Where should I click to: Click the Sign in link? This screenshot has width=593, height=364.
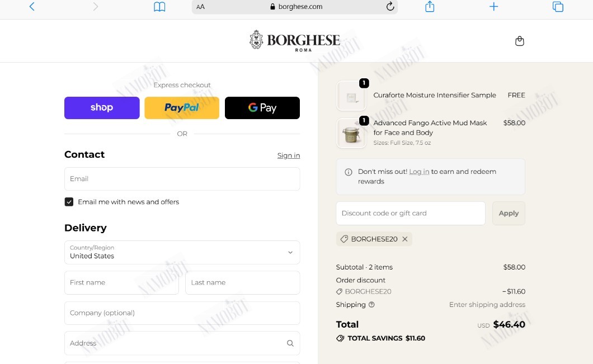click(289, 155)
